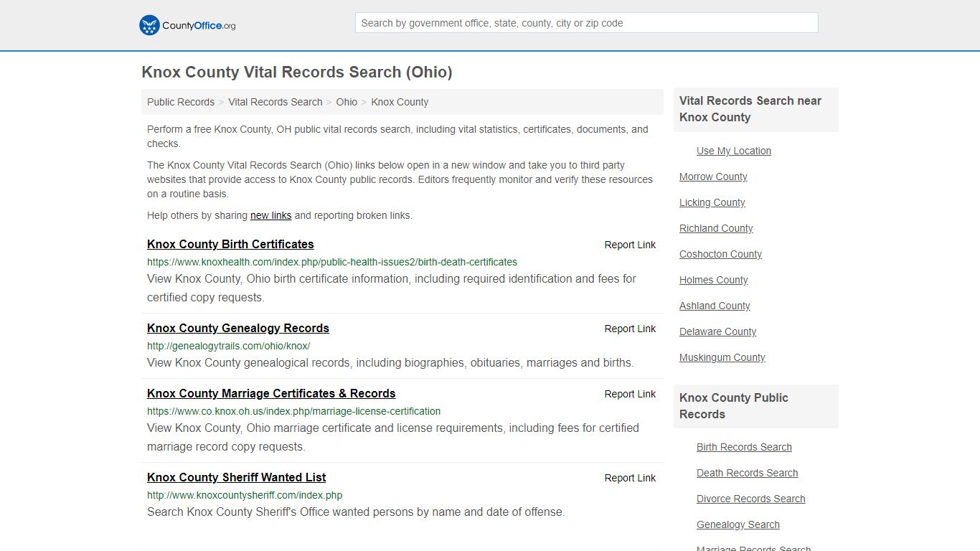The image size is (980, 551).
Task: Report link for Marriage Certificates entry
Action: pyautogui.click(x=630, y=394)
